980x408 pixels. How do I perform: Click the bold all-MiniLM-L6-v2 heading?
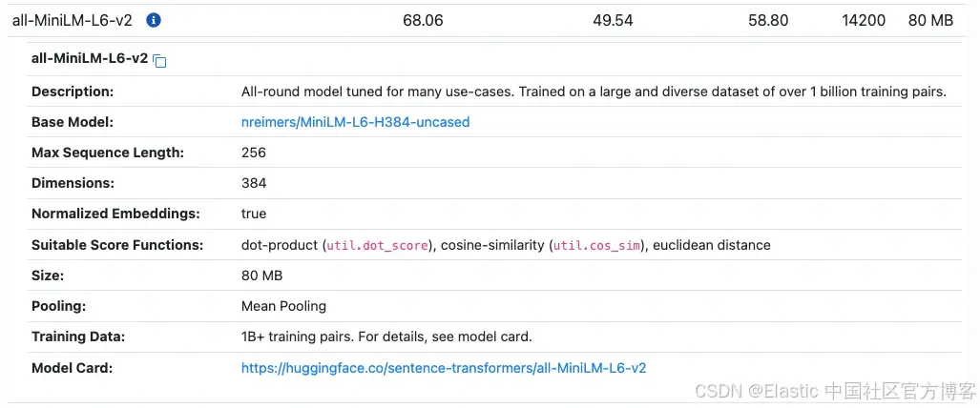[90, 59]
